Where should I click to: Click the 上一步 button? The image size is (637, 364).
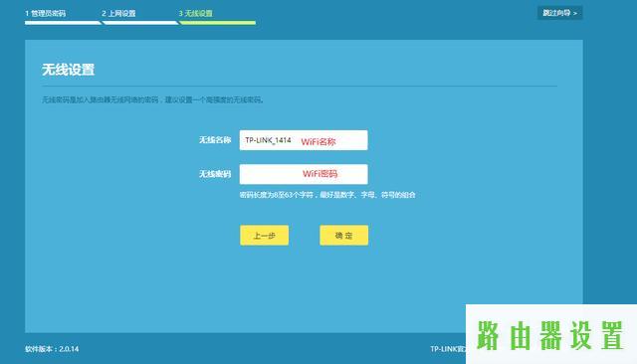click(265, 236)
